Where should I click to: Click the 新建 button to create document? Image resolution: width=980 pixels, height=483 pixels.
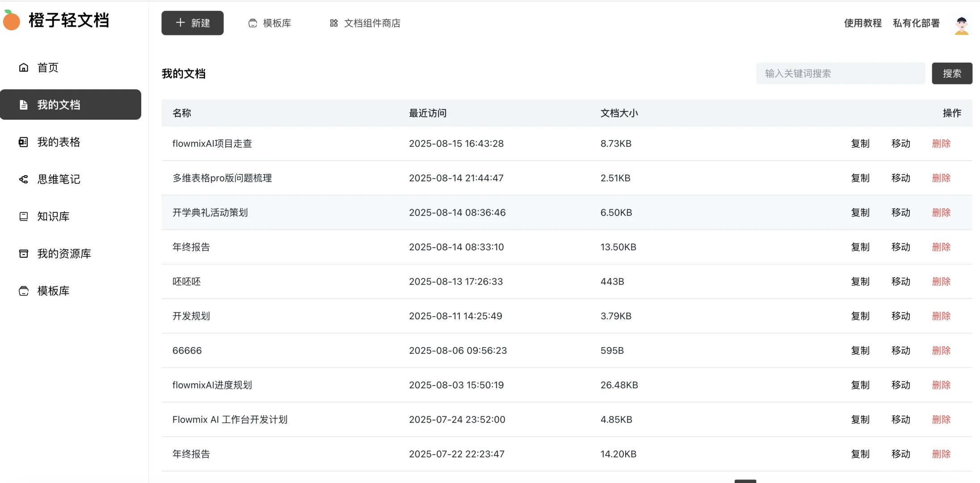click(193, 23)
